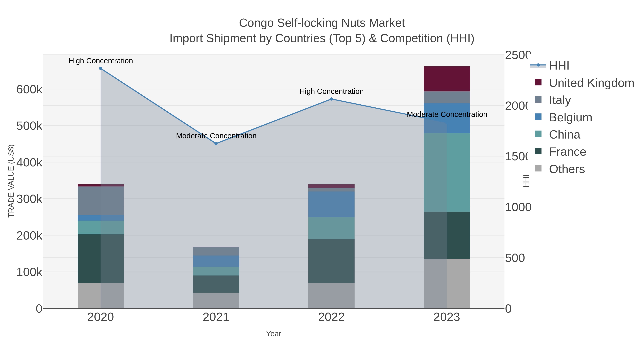Click the Belgium blue legend swatch
The width and height of the screenshot is (644, 362).
[538, 117]
